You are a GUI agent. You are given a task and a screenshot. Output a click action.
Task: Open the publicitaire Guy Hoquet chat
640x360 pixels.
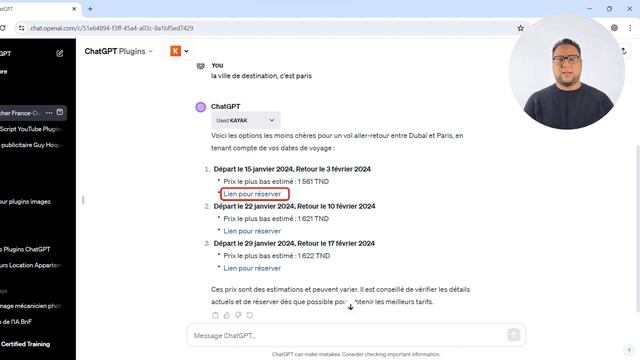point(31,145)
